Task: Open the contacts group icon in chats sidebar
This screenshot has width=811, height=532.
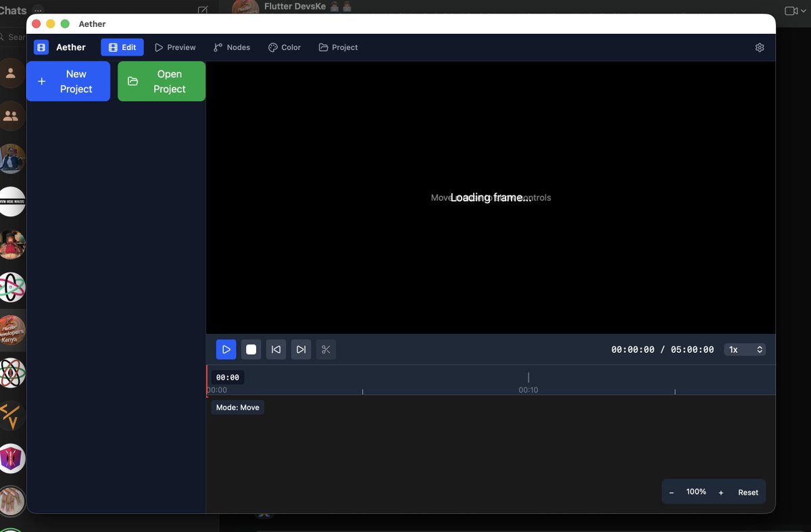Action: pyautogui.click(x=11, y=116)
